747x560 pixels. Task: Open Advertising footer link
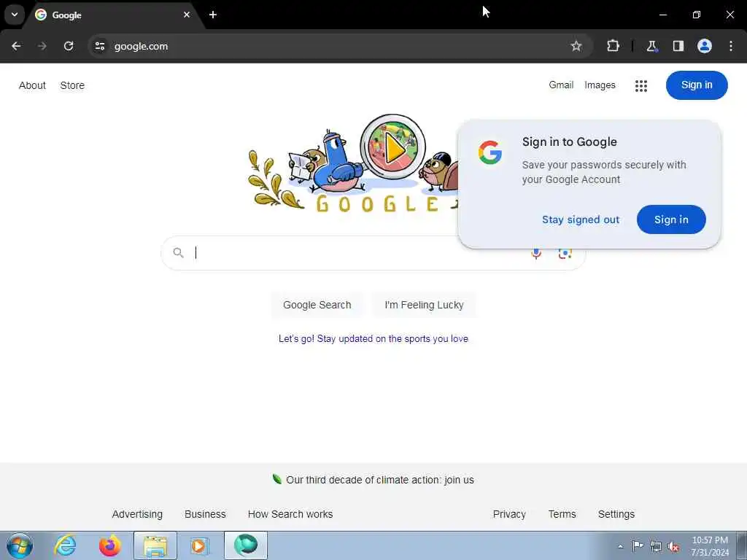coord(137,514)
